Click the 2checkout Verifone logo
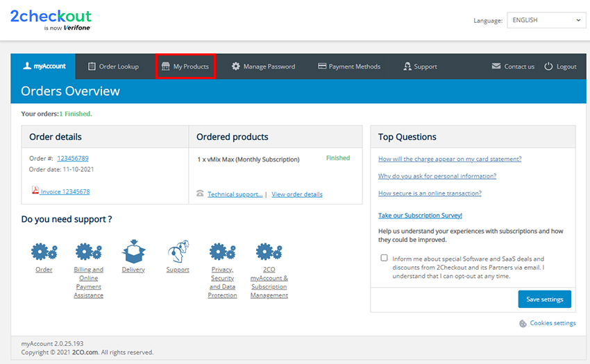This screenshot has width=590, height=364. tap(51, 20)
